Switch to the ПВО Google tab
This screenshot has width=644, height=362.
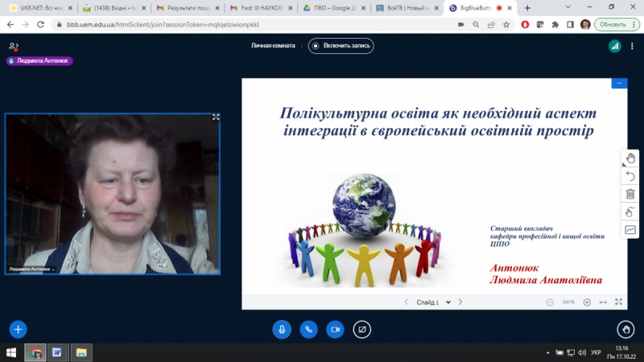(332, 8)
